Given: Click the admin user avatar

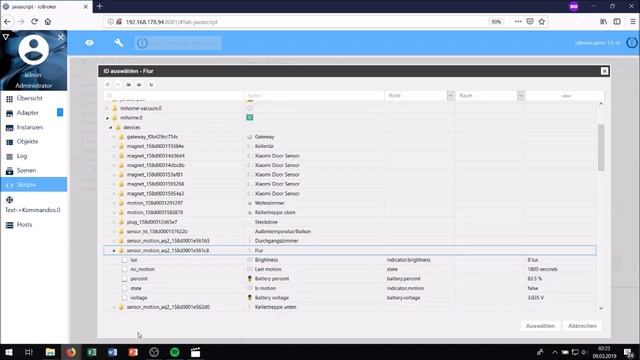Looking at the screenshot, I should pyautogui.click(x=33, y=49).
